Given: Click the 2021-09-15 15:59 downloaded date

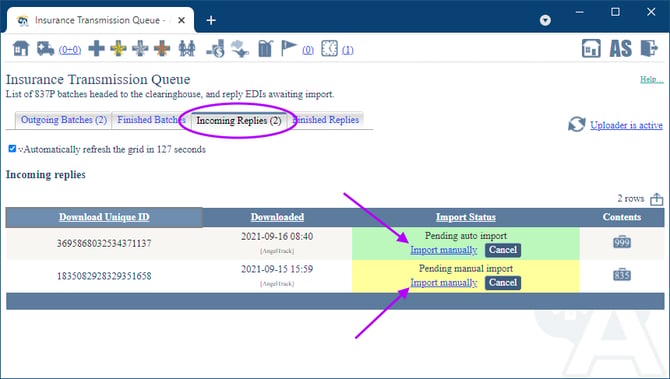Looking at the screenshot, I should pos(277,269).
